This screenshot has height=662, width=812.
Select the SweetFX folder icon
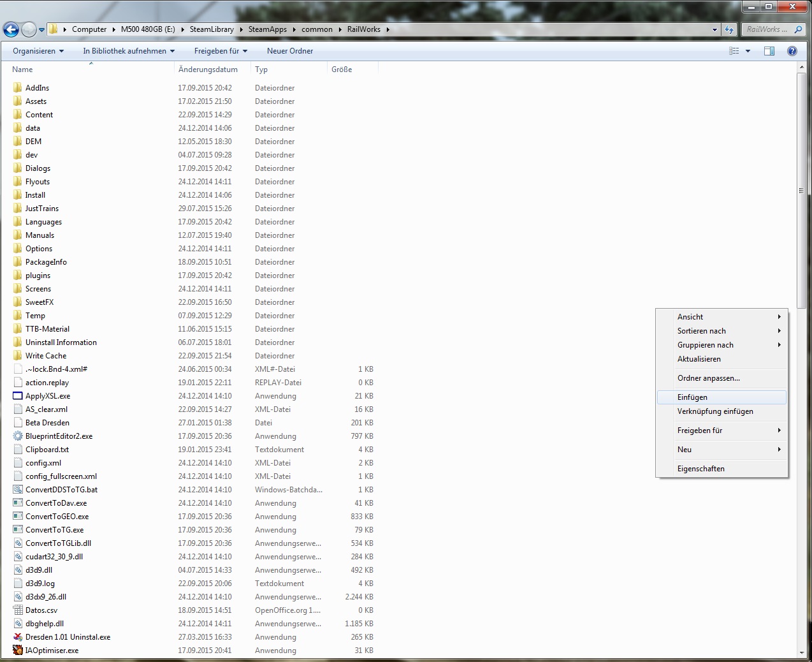click(x=17, y=302)
